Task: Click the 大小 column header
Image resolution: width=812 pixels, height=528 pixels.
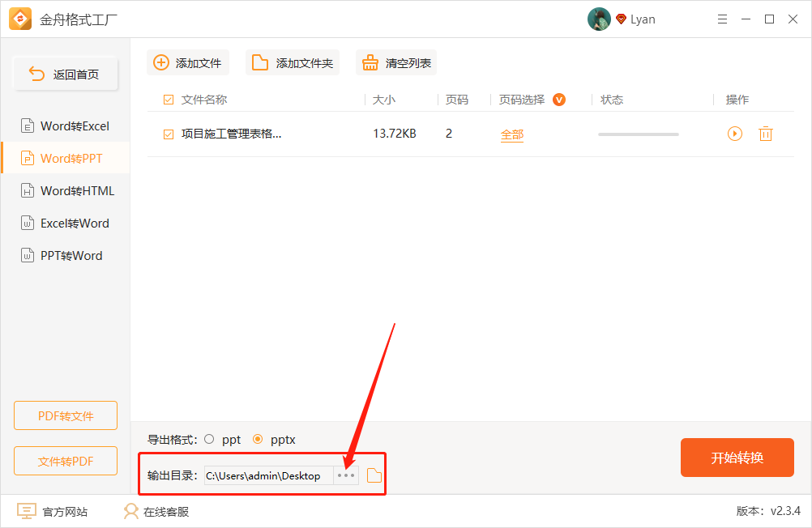Action: pos(384,100)
